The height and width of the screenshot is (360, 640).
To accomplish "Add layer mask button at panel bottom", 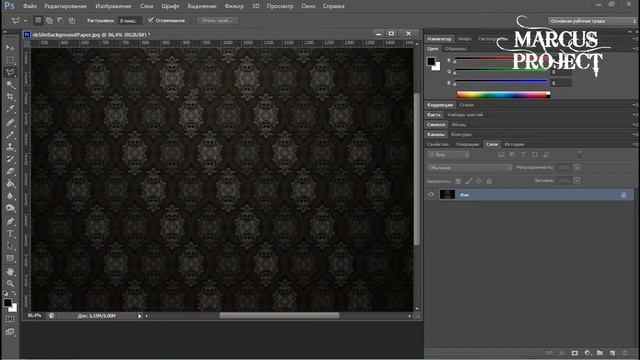I will tap(575, 353).
